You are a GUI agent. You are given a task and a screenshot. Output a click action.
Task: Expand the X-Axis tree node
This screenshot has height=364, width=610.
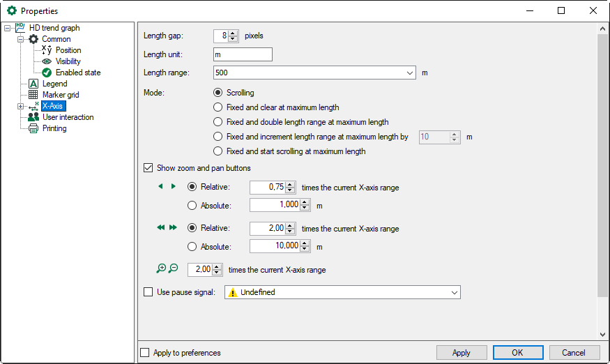pyautogui.click(x=21, y=107)
